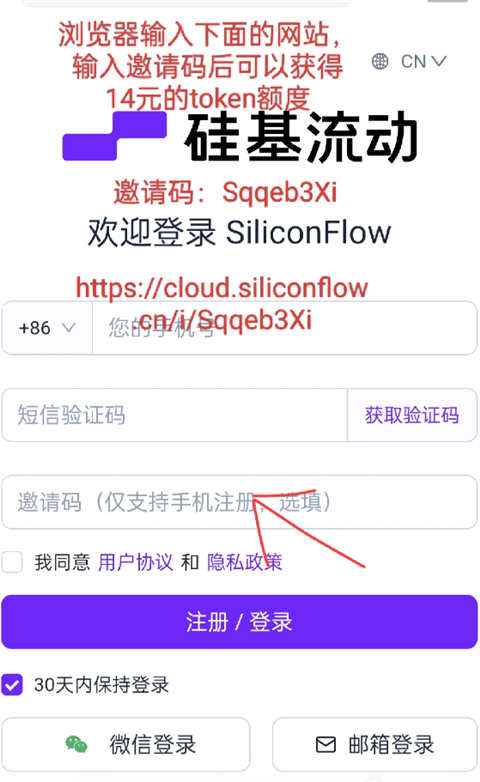
Task: Uncheck the 30天内保持登录 checkbox
Action: click(12, 685)
